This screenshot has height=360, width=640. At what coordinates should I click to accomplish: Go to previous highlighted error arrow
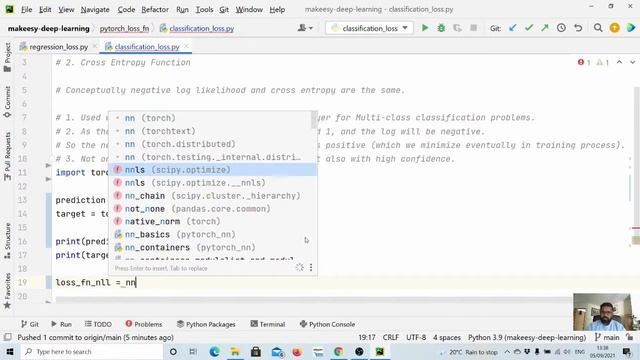pyautogui.click(x=619, y=62)
